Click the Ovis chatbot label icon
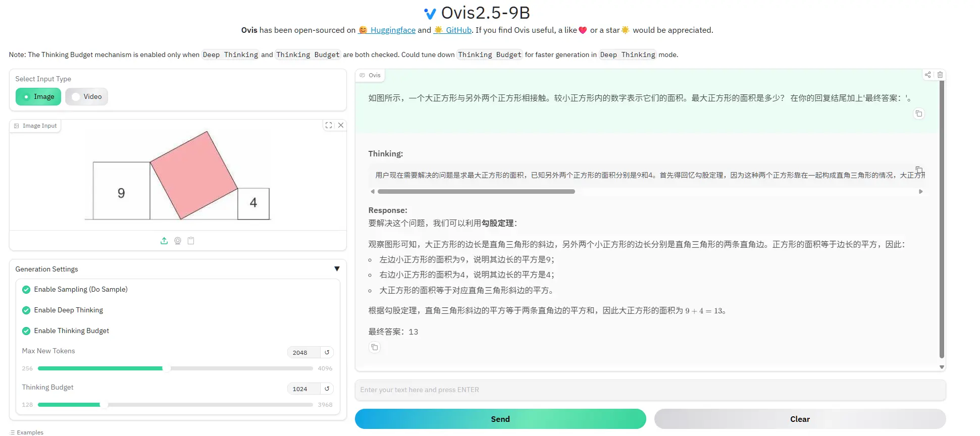The height and width of the screenshot is (436, 980). point(362,75)
